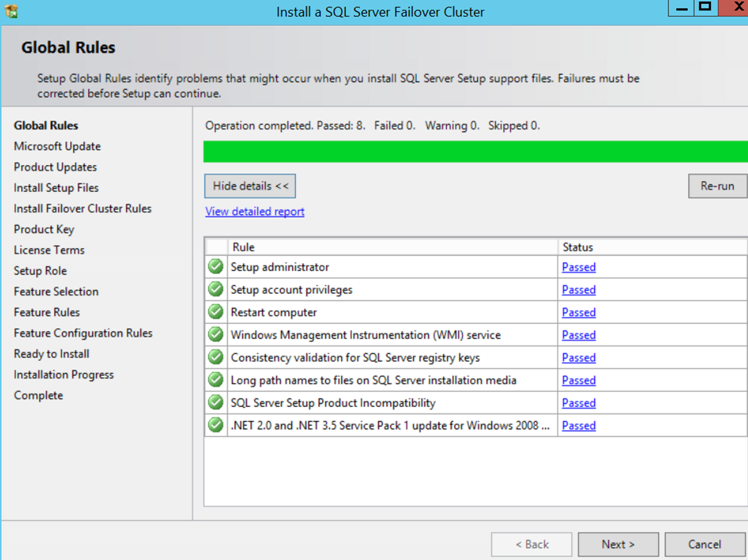Select the License Terms step
Screen dimensions: 748x560
pos(49,250)
